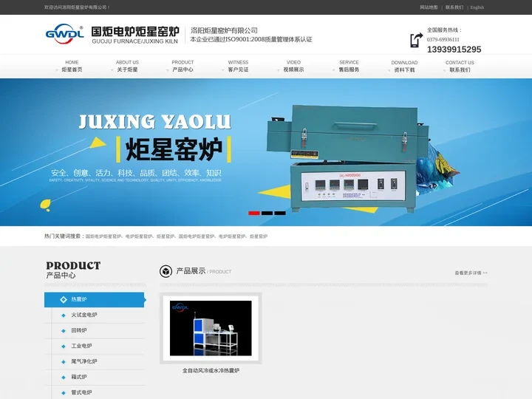Click the small arrow beside 产品中心 menu

tap(167, 70)
